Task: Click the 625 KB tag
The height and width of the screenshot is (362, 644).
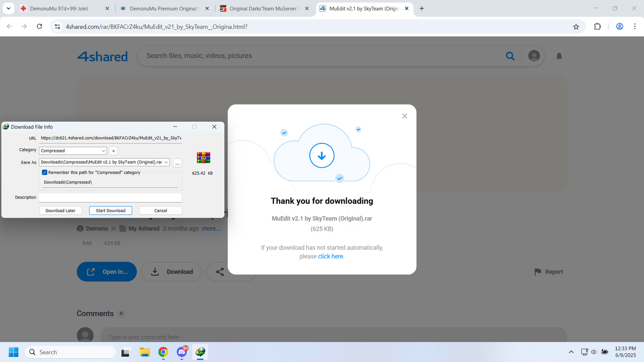Action: click(x=112, y=243)
